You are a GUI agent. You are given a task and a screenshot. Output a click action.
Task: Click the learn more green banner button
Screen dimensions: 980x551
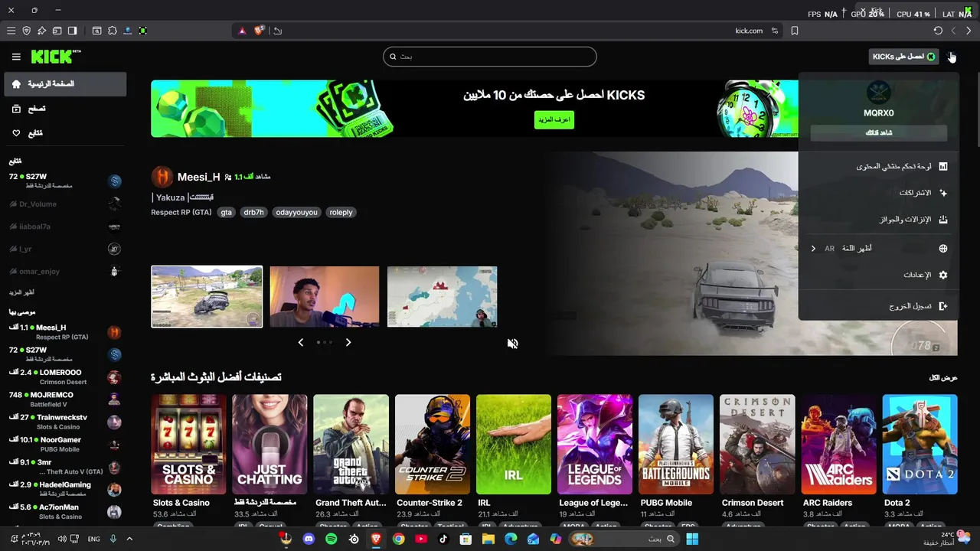pyautogui.click(x=554, y=120)
